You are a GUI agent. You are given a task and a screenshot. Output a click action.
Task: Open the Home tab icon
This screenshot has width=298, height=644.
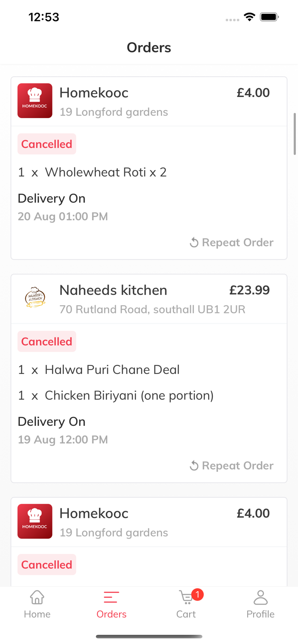pos(37,597)
